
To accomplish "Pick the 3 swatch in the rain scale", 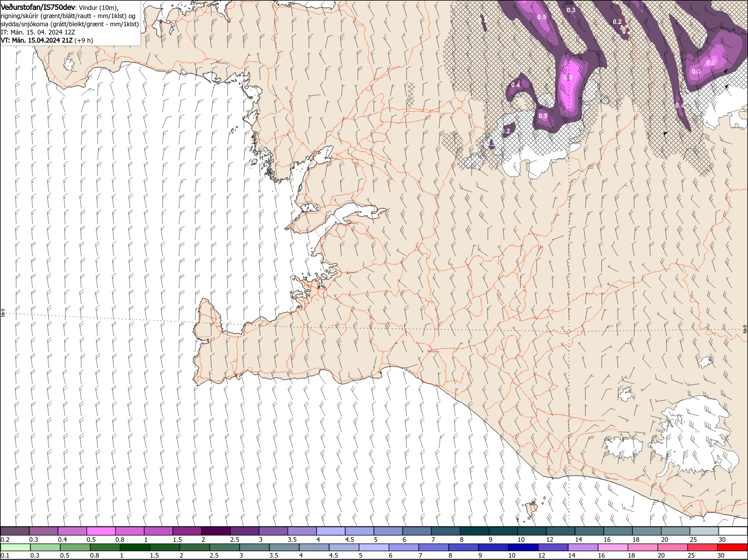I will click(254, 548).
